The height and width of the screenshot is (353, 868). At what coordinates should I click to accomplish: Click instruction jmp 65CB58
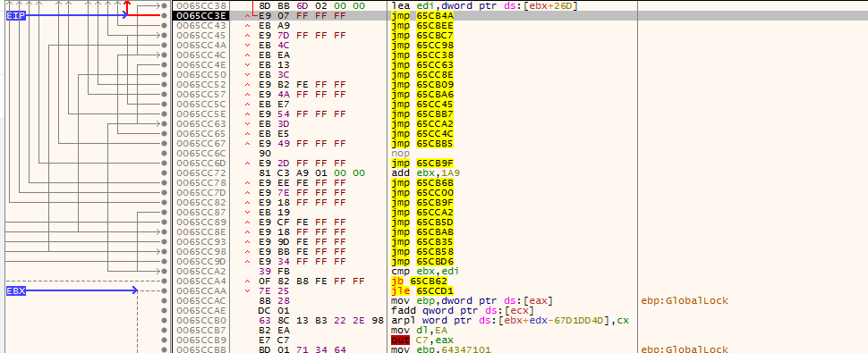[x=422, y=251]
